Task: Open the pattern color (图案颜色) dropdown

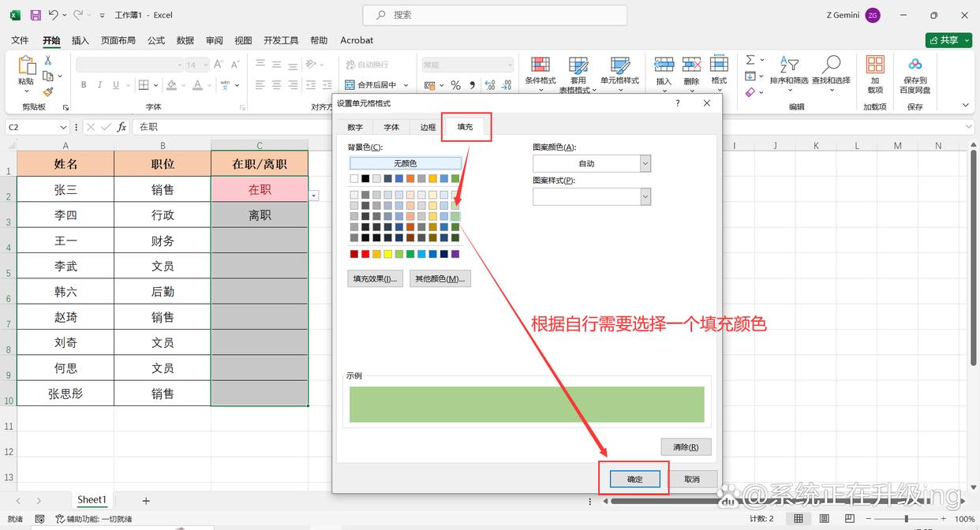Action: click(x=645, y=163)
